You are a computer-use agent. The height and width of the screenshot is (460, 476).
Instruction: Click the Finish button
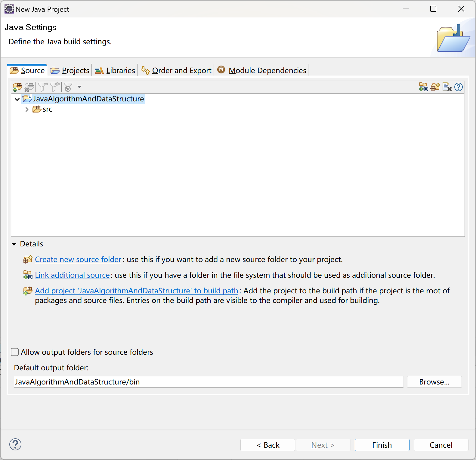point(382,445)
